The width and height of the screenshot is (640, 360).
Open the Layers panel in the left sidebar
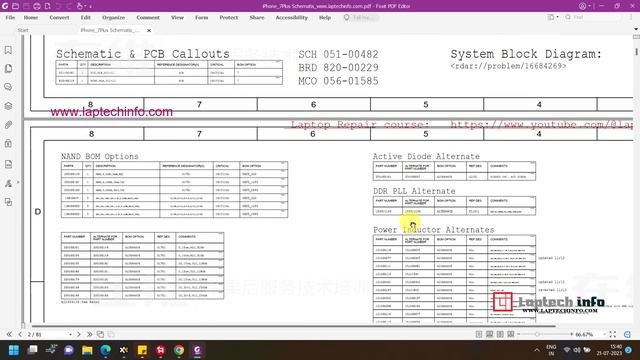click(8, 106)
